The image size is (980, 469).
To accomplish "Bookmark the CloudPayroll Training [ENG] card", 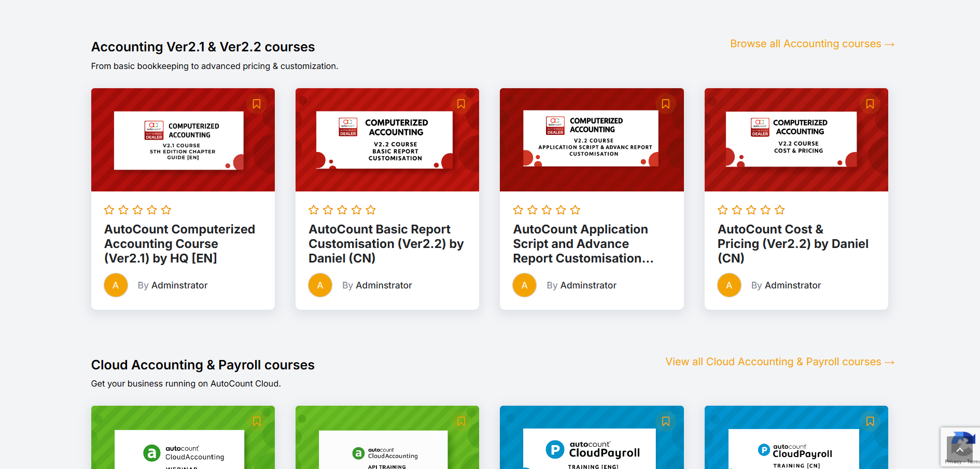I will pyautogui.click(x=665, y=422).
